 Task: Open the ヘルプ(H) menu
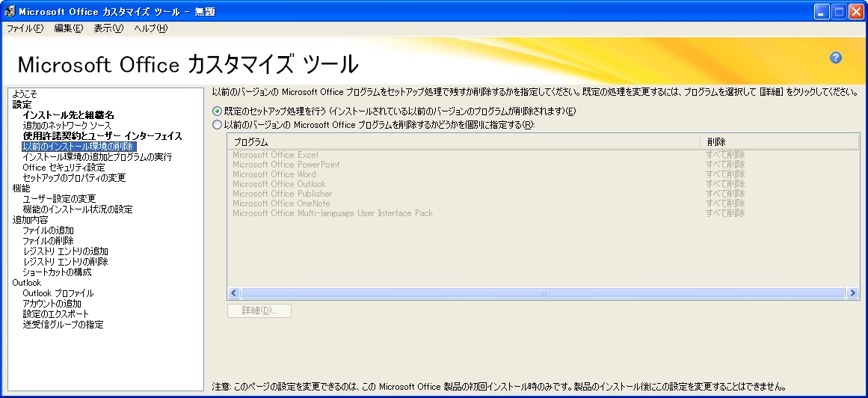click(x=150, y=28)
